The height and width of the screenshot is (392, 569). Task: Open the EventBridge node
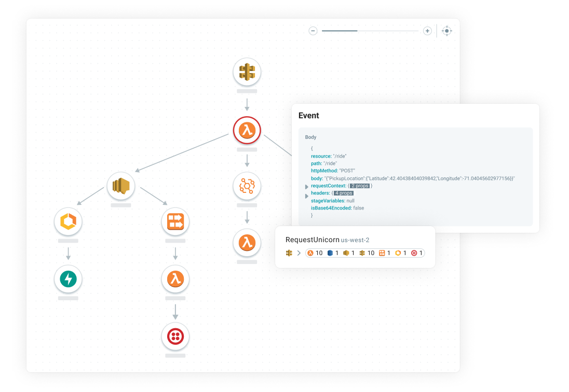[247, 186]
